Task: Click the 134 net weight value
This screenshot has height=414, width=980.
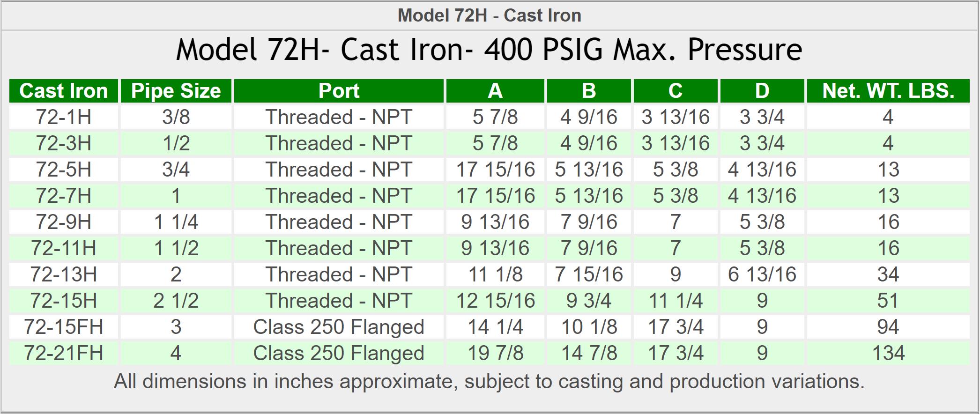Action: tap(888, 353)
